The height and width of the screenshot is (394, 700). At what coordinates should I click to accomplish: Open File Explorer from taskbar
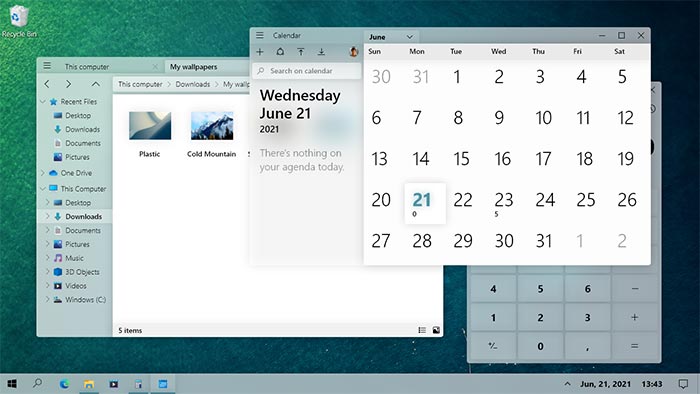pos(89,384)
